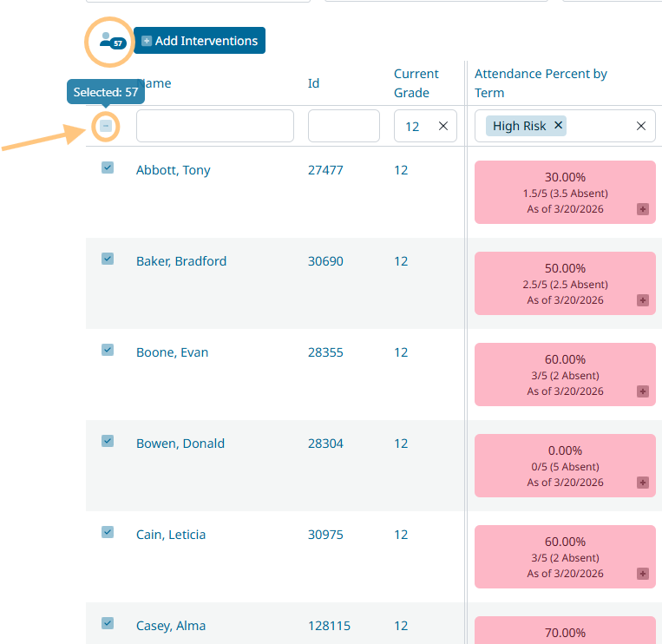Clear the Current Grade 12 filter
This screenshot has height=644, width=662.
[x=443, y=126]
